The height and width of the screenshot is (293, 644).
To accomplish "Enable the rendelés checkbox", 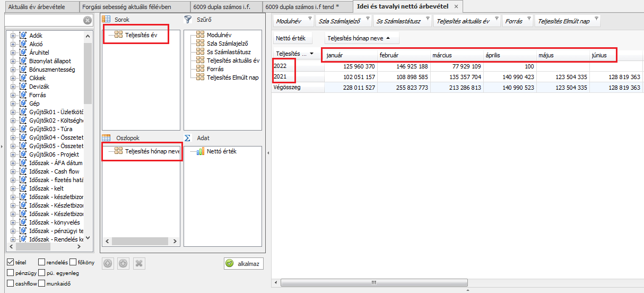I will pos(42,262).
